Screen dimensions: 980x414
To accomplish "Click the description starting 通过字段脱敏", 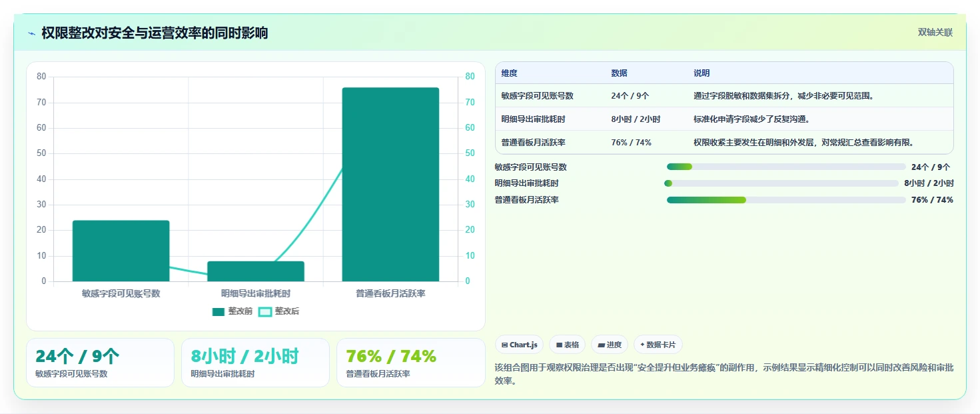I will [x=783, y=96].
